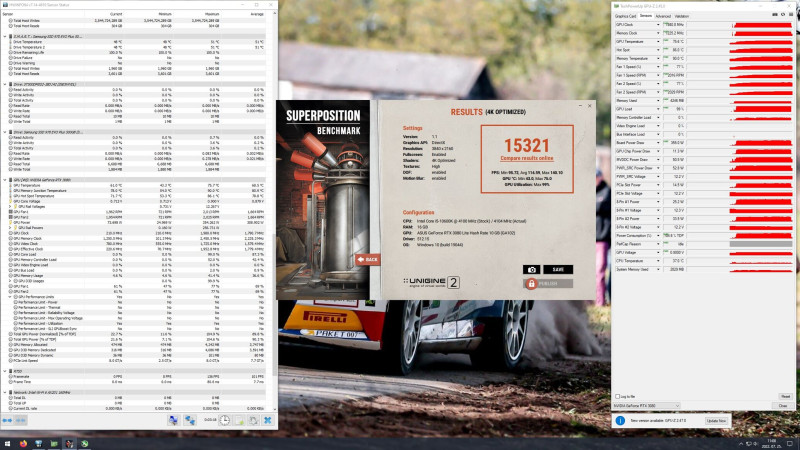The width and height of the screenshot is (800, 450).
Task: Click Save button in Superposition results
Action: (558, 269)
